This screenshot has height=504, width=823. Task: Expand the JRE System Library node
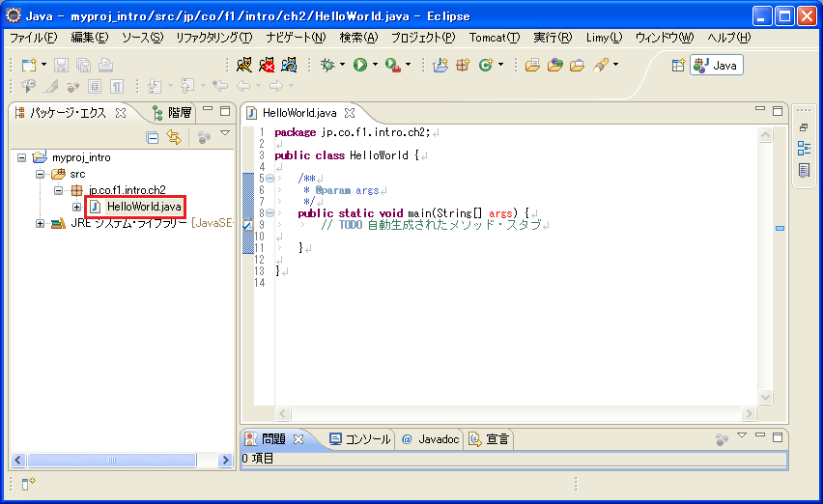click(41, 223)
